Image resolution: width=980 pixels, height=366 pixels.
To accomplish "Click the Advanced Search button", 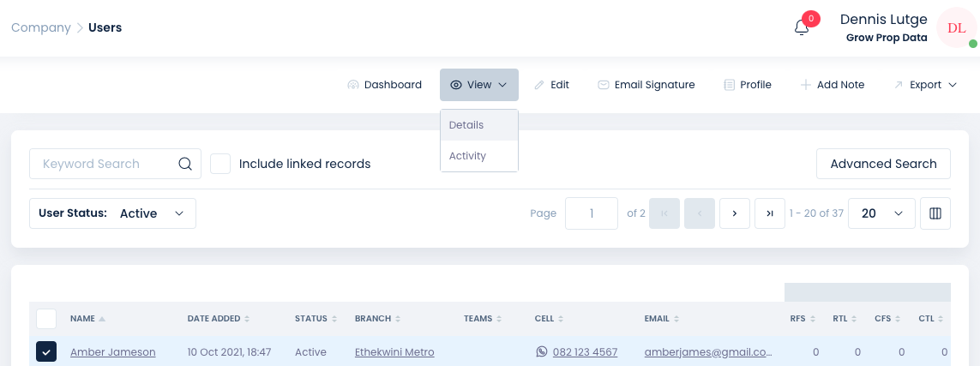I will point(883,164).
